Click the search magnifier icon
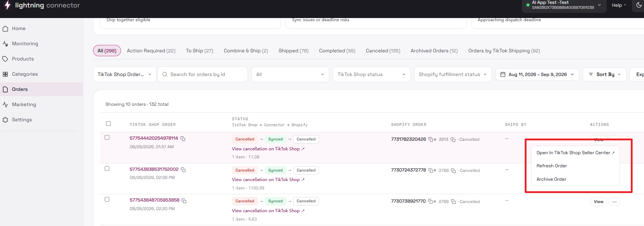 coord(165,74)
